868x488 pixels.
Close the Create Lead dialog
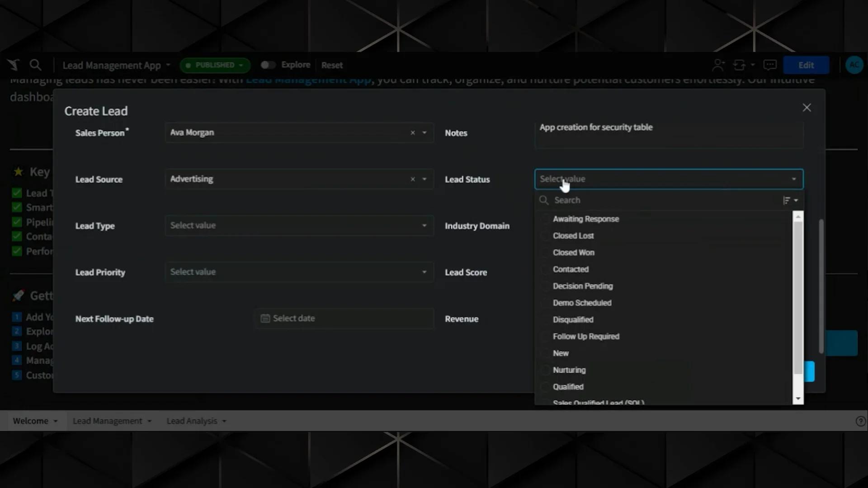[x=807, y=108]
